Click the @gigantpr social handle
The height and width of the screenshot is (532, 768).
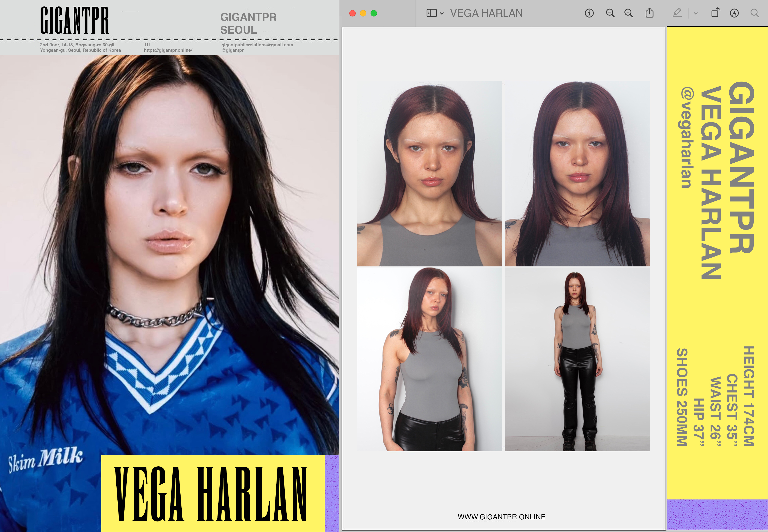pyautogui.click(x=233, y=50)
